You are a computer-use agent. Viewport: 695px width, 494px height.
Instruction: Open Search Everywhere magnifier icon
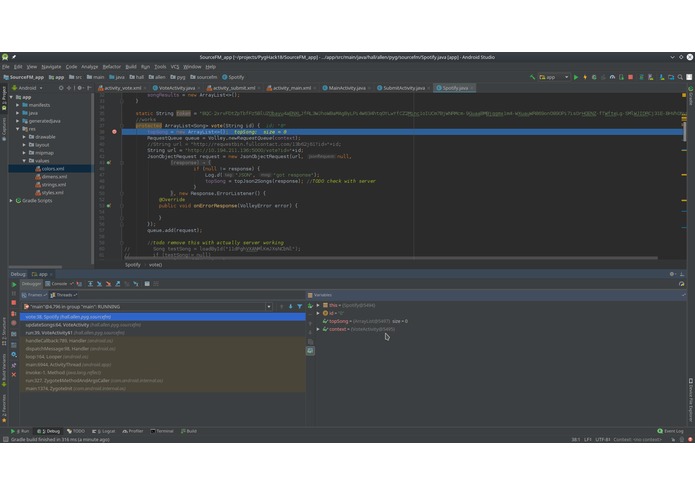coord(680,77)
